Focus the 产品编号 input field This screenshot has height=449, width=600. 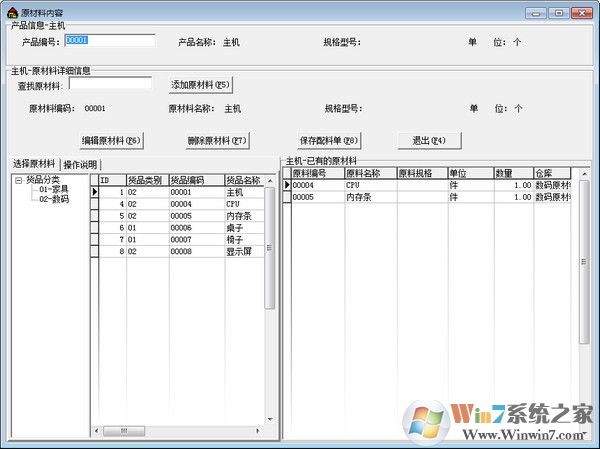coord(110,40)
